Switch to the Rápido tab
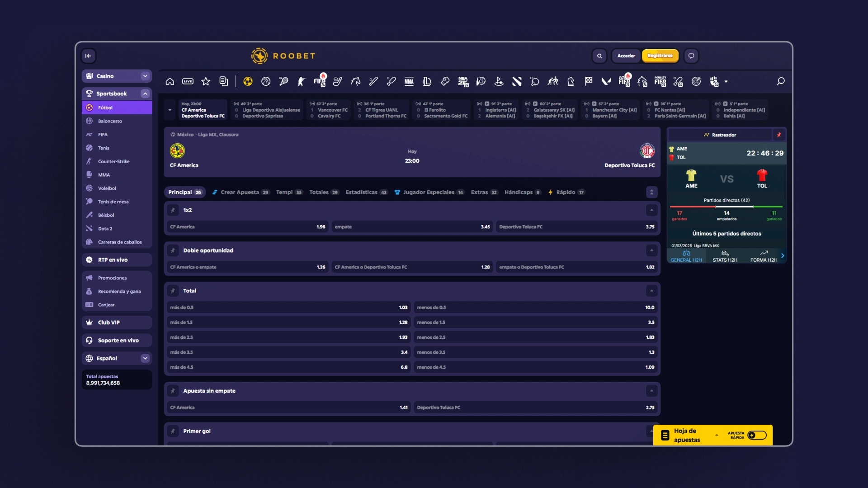 [566, 192]
